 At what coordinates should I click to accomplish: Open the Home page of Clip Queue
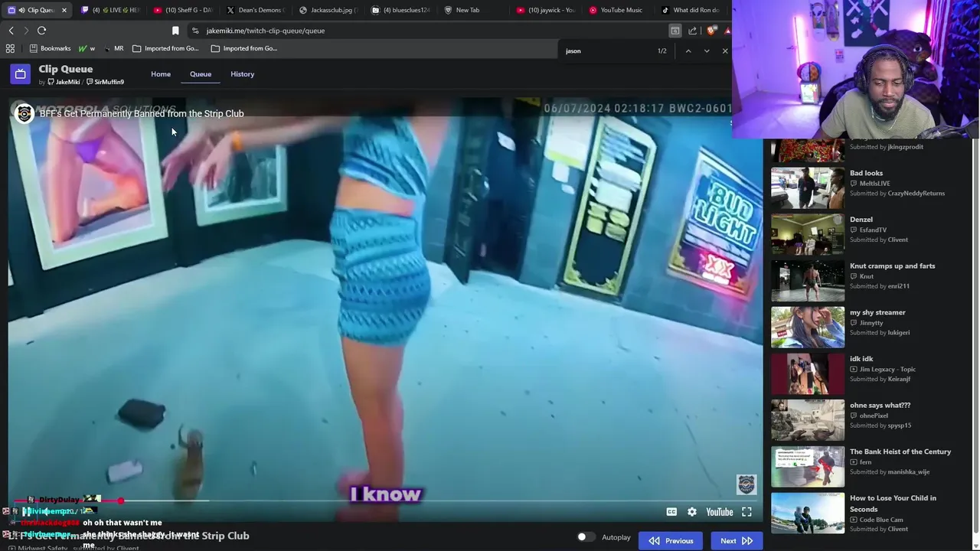161,74
